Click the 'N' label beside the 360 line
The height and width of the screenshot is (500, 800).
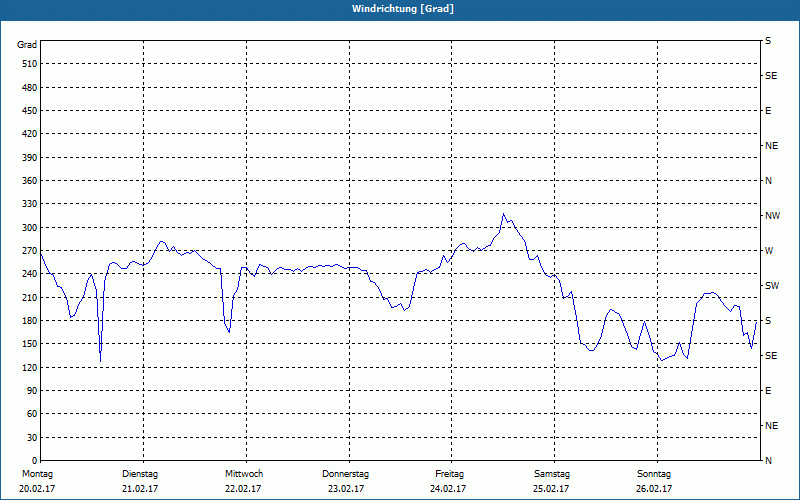coord(768,181)
